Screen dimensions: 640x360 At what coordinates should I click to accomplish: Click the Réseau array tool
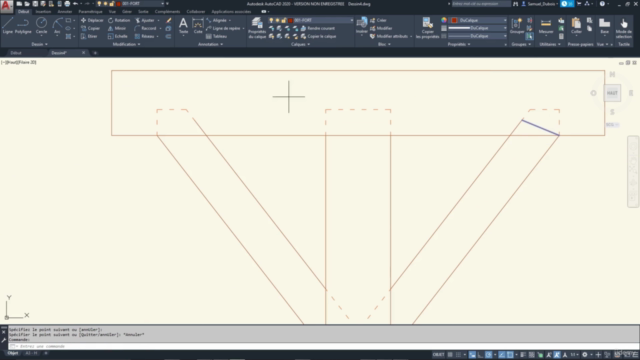point(144,36)
